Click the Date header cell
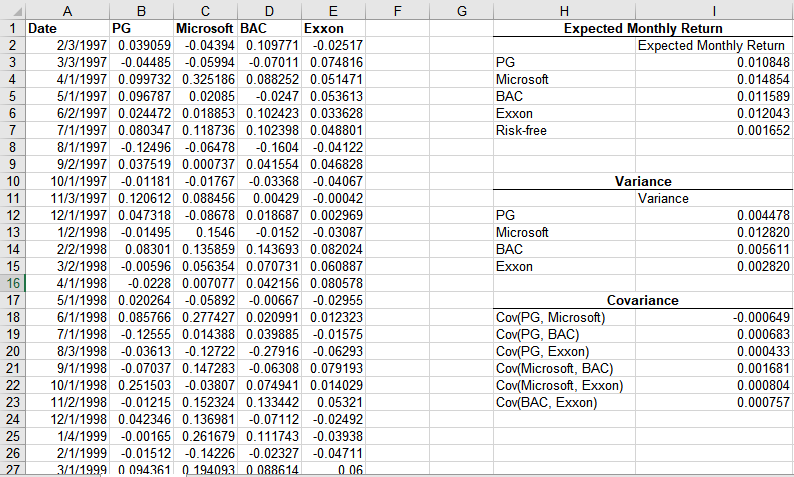794x477 pixels. tap(67, 28)
